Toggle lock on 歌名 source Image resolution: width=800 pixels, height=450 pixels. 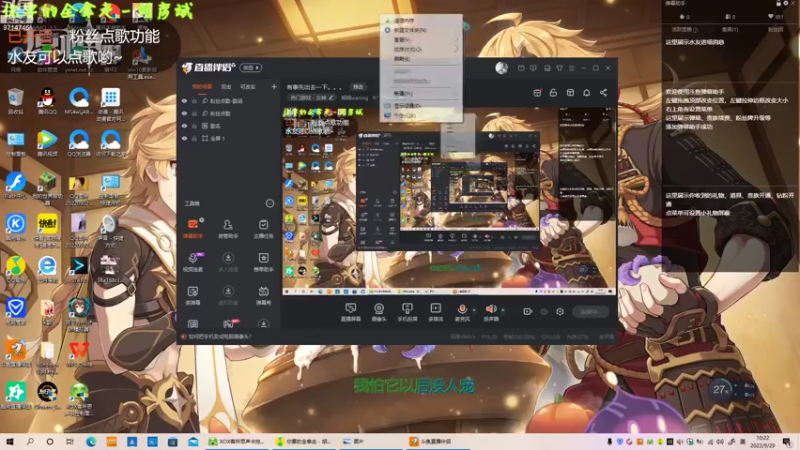tap(194, 126)
